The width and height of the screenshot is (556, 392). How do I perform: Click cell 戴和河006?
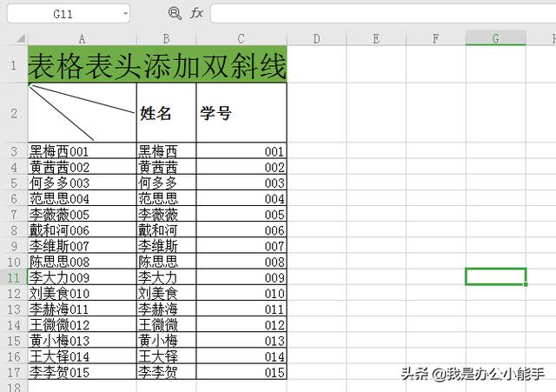click(83, 229)
